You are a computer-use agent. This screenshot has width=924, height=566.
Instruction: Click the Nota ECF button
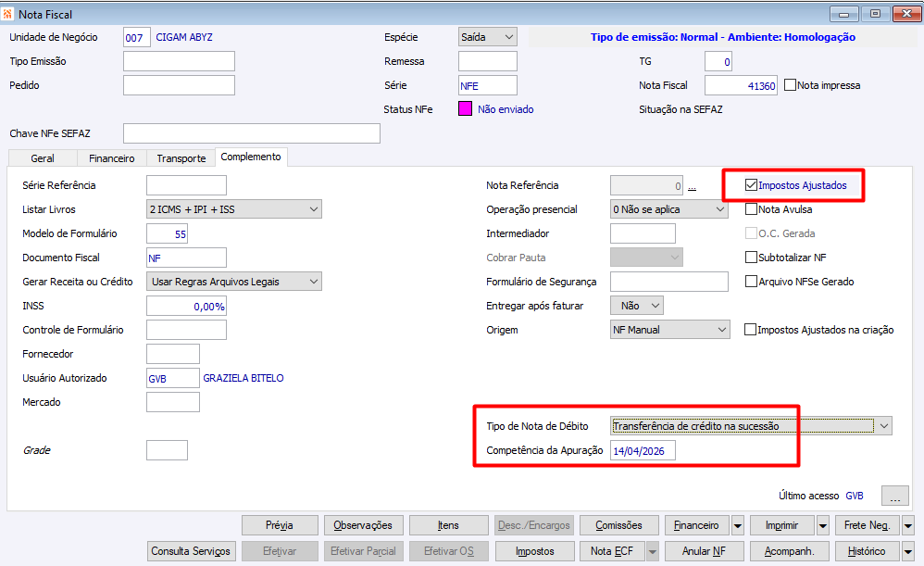click(x=613, y=551)
